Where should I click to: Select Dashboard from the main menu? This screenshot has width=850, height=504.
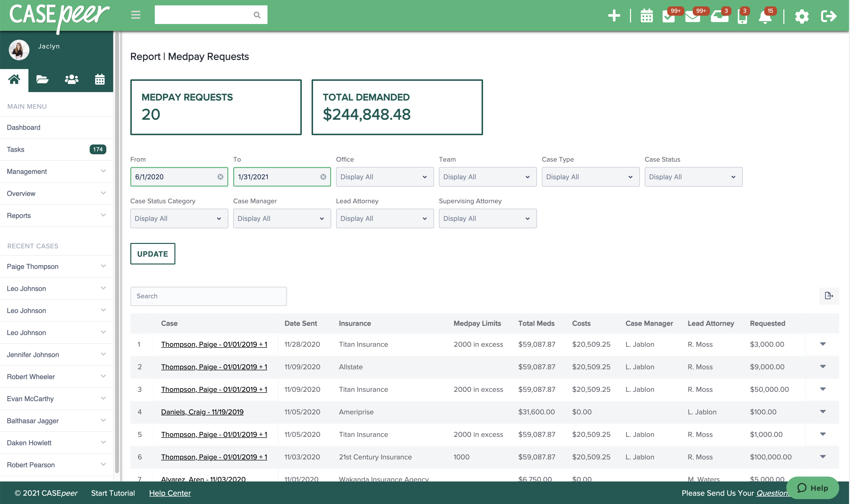[x=24, y=127]
